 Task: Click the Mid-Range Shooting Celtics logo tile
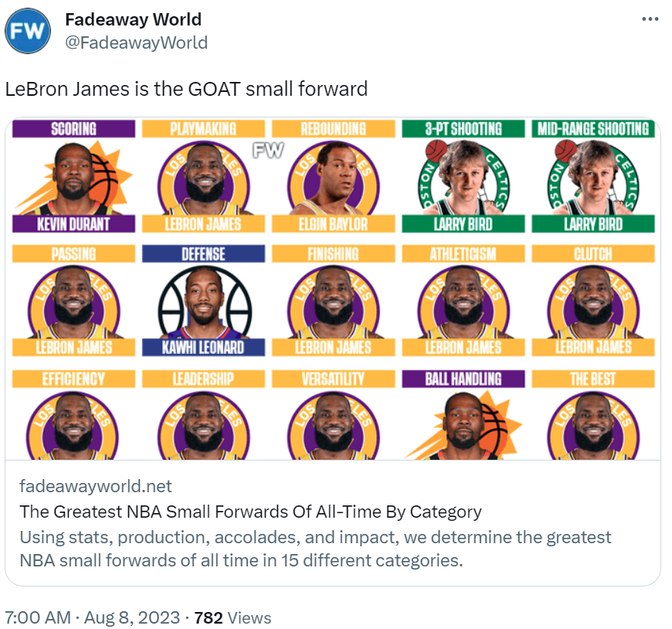(592, 176)
